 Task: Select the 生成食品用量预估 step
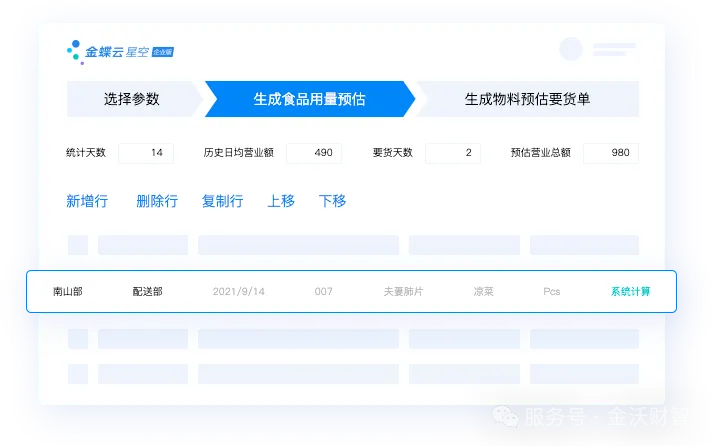click(x=310, y=99)
